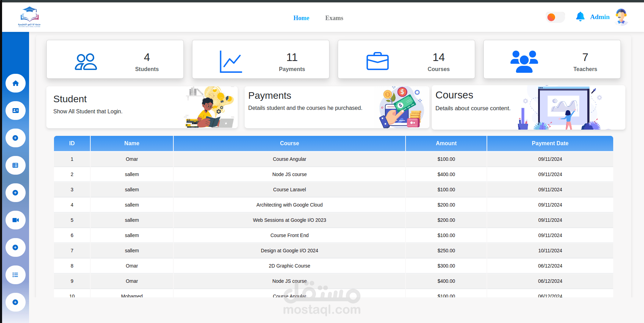
Task: Open the Student card heading
Action: [x=70, y=99]
